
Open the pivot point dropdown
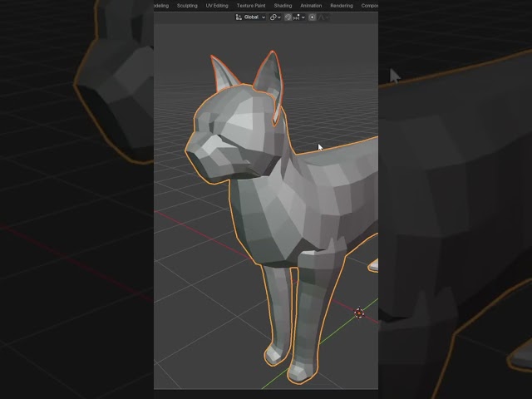(x=275, y=17)
